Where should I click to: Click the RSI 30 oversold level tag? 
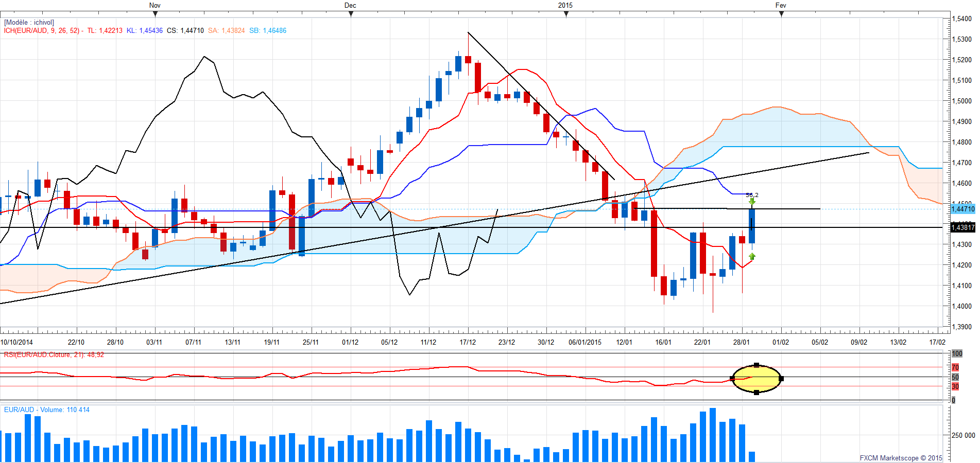[955, 386]
